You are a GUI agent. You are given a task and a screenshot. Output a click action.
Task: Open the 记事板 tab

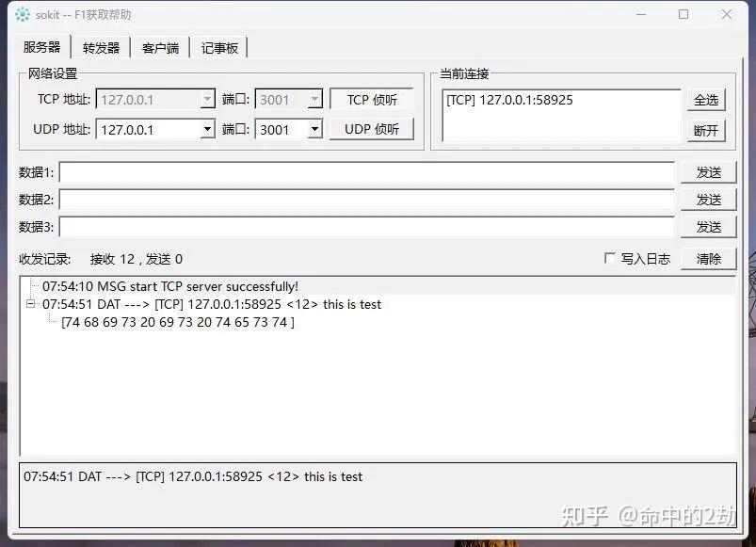(x=218, y=47)
